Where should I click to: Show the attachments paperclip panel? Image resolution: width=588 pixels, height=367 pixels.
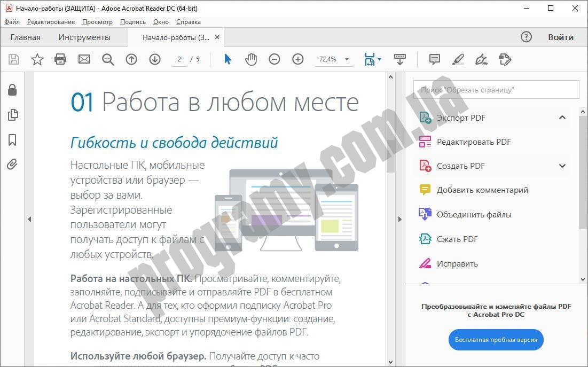point(12,165)
